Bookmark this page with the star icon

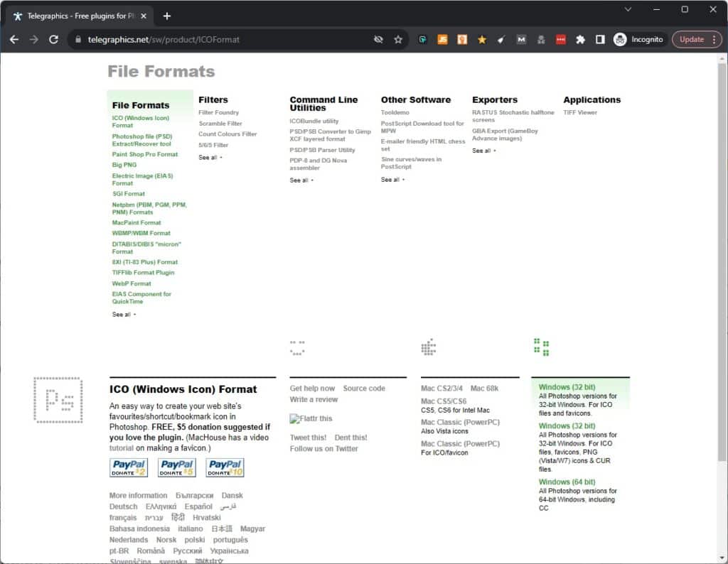tap(398, 40)
